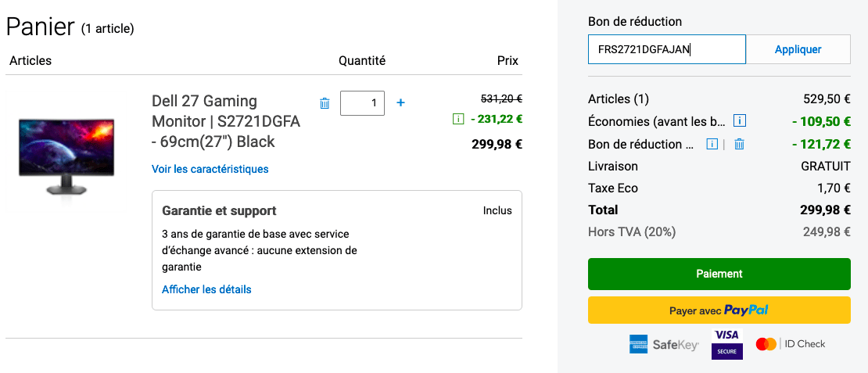Click the Dell monitor product thumbnail
Viewport: 868px width, 373px height.
tap(66, 156)
